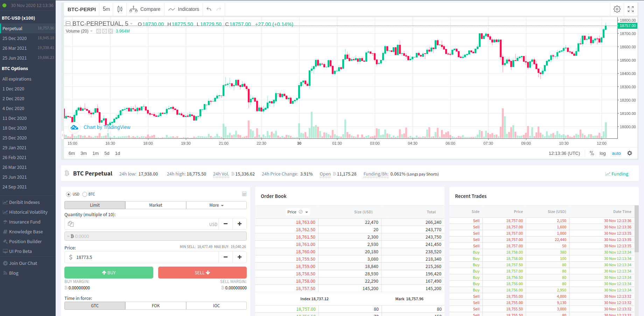The width and height of the screenshot is (644, 316).
Task: Open the order form calculator icon
Action: (244, 194)
